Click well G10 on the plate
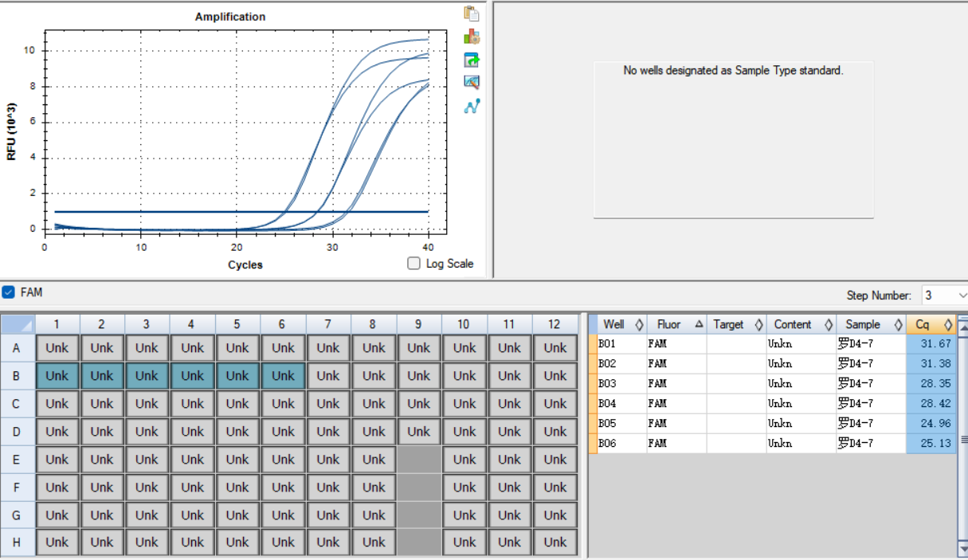968x560 pixels. point(464,515)
